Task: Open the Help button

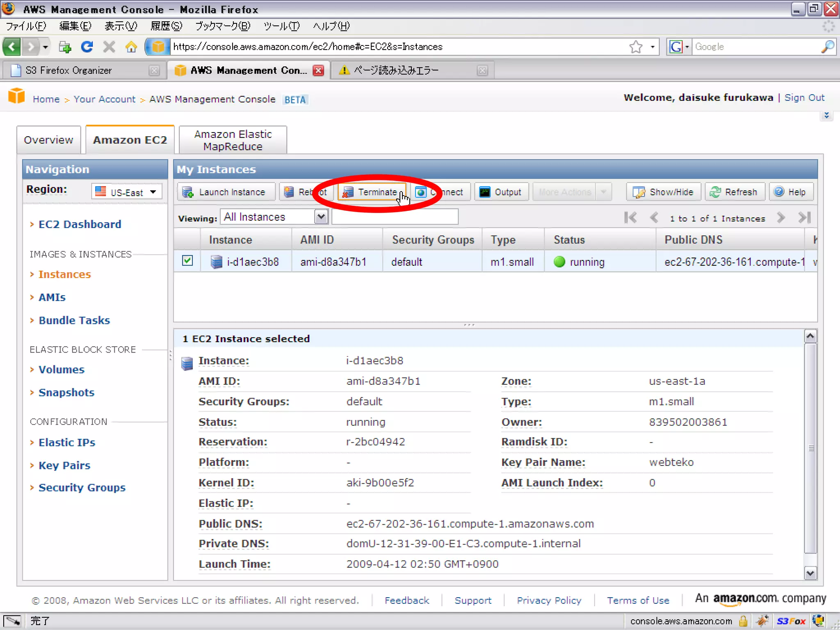Action: click(x=790, y=192)
